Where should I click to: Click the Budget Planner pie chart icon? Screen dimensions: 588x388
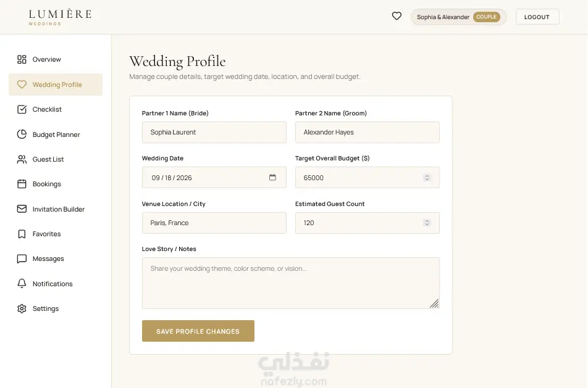(x=22, y=134)
